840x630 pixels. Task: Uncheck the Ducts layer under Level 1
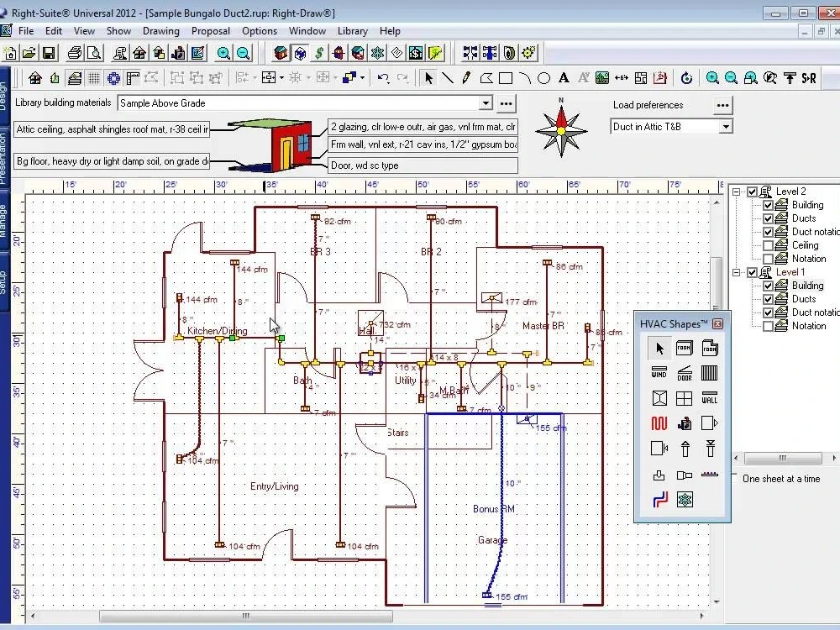(768, 298)
